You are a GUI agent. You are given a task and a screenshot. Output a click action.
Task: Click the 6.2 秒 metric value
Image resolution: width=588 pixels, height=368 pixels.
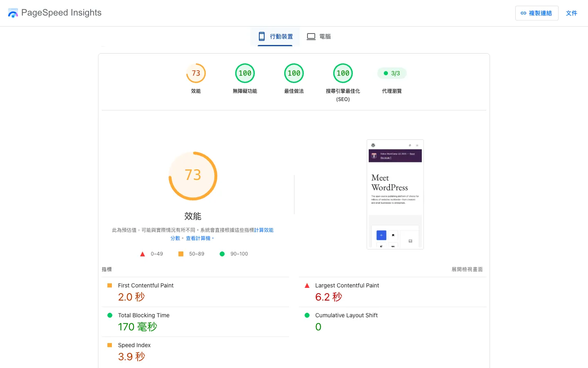pos(329,297)
